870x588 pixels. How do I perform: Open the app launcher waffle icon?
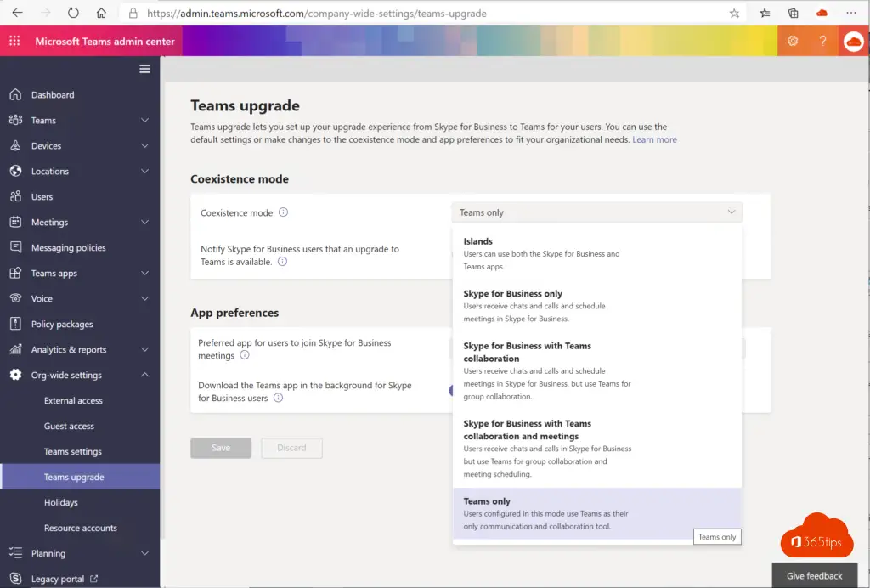[14, 42]
